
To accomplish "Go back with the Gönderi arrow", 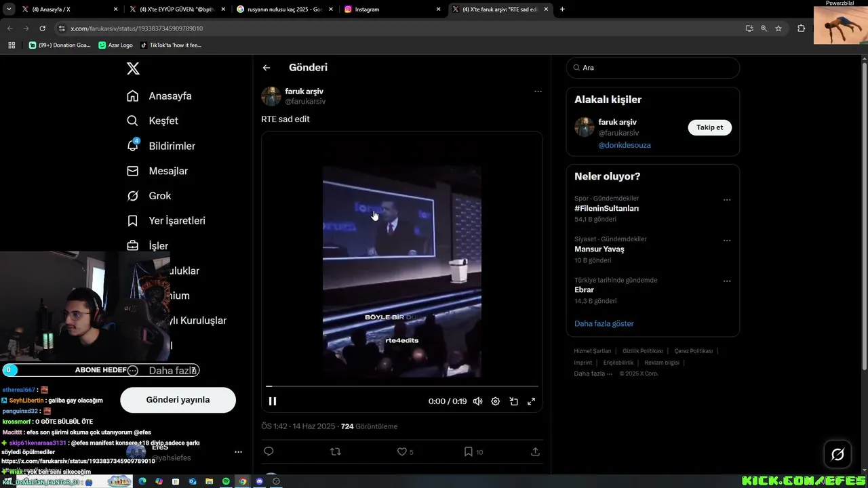I will (267, 68).
